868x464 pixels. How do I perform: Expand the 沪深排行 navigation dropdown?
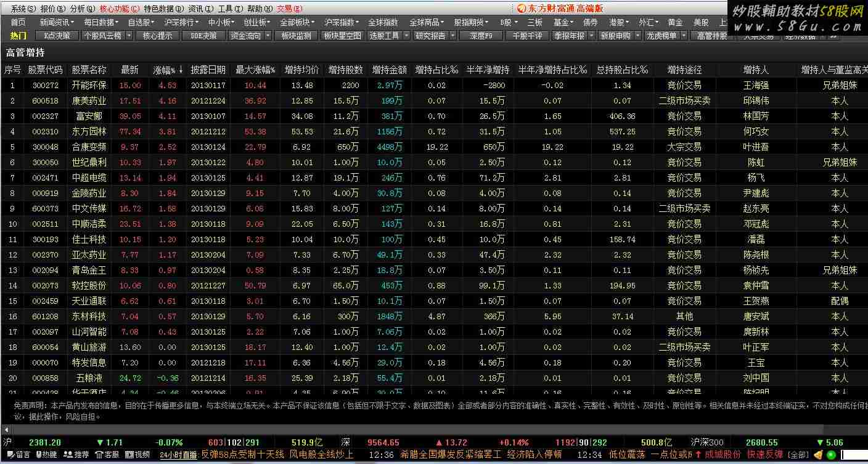[x=182, y=22]
